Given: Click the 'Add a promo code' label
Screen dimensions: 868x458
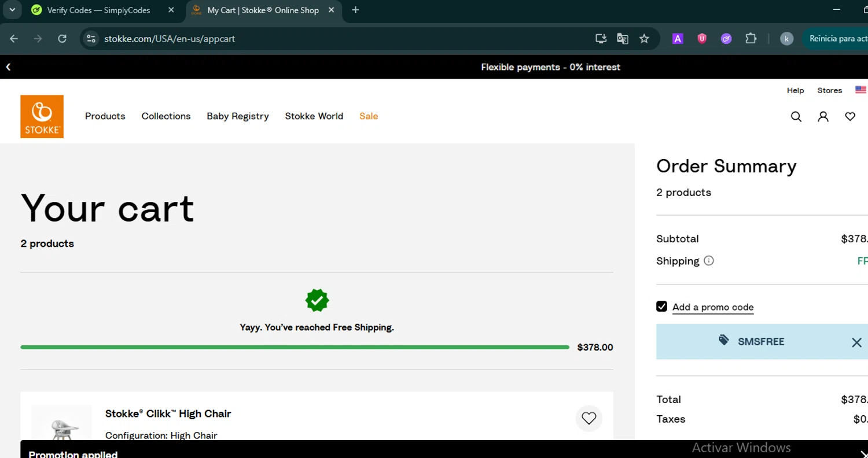Looking at the screenshot, I should point(713,307).
